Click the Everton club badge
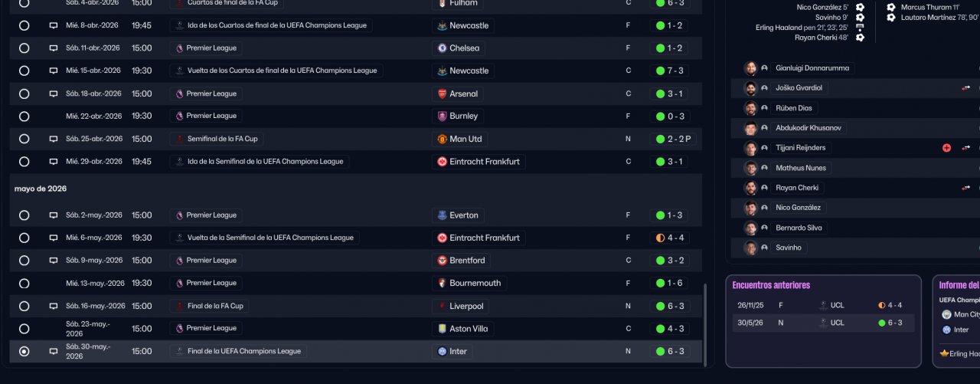This screenshot has height=384, width=980. click(x=442, y=215)
